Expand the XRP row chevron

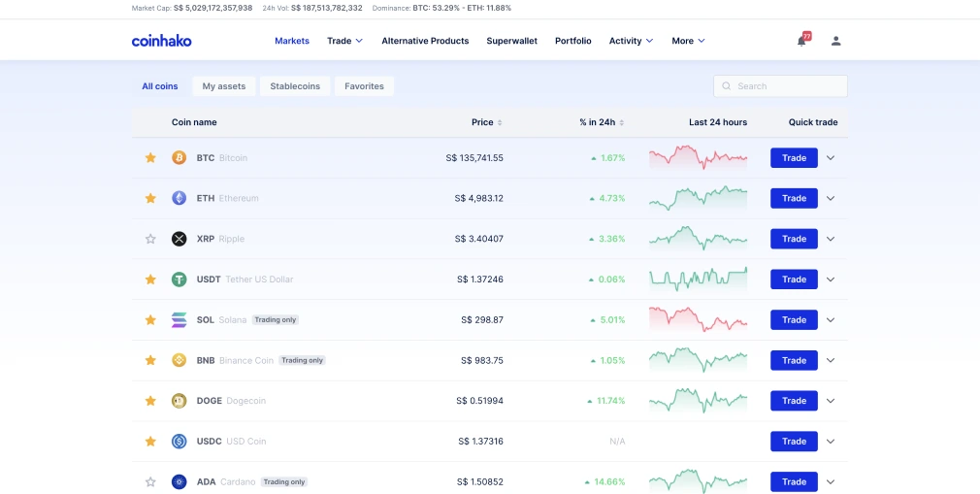tap(831, 239)
